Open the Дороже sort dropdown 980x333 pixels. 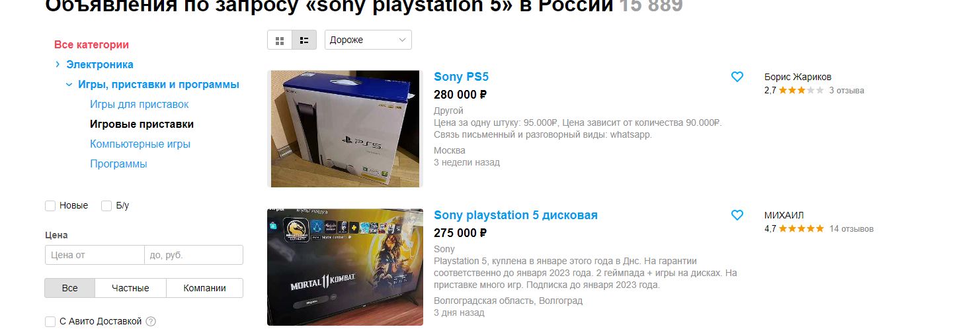368,40
